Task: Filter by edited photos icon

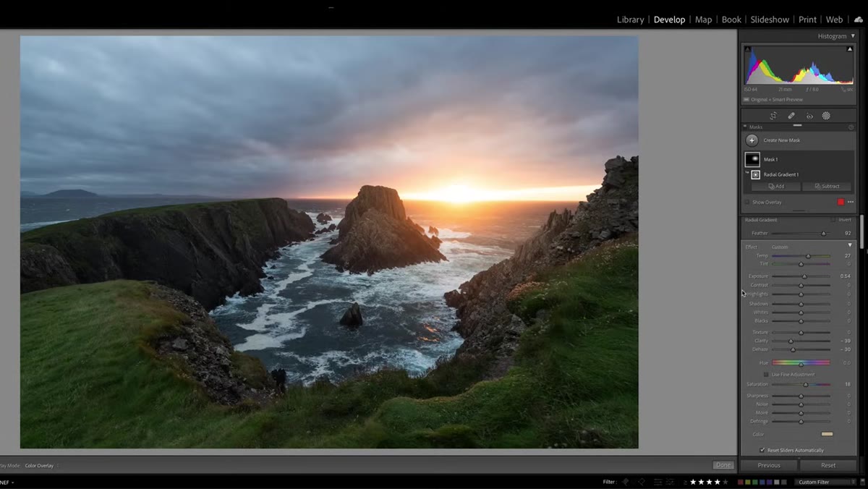Action: (x=660, y=482)
